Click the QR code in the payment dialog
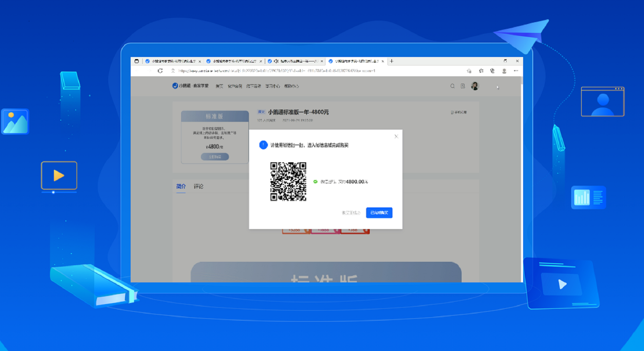Viewport: 644px width, 351px height. tap(288, 182)
